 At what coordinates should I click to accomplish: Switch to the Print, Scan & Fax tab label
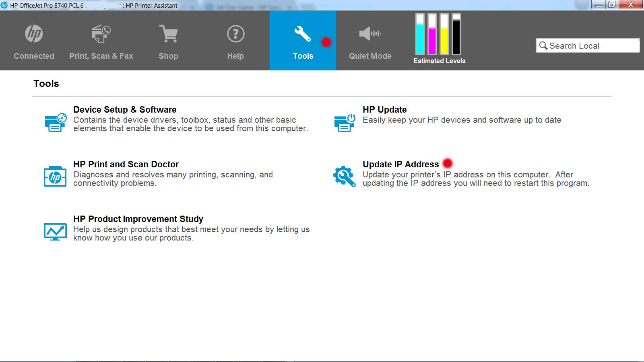click(101, 56)
